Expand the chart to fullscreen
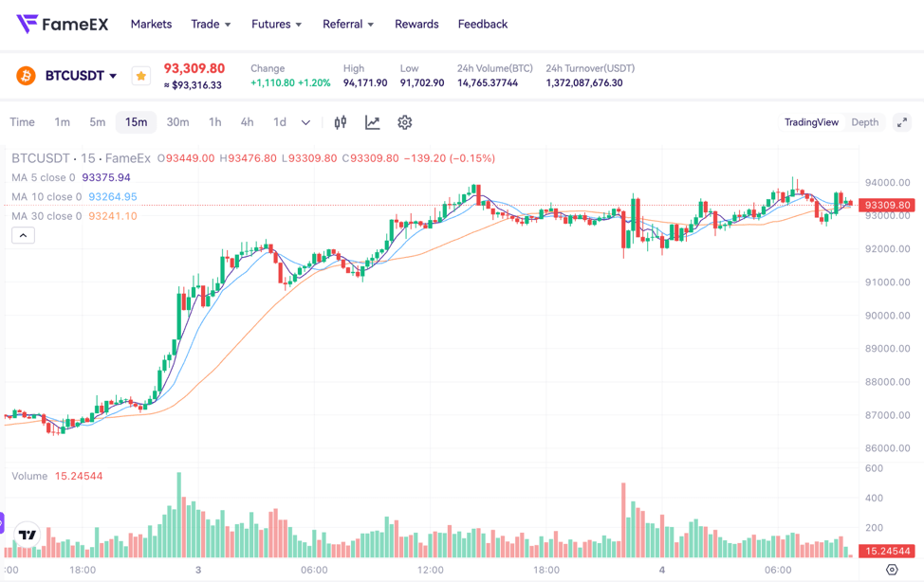This screenshot has width=924, height=582. click(x=902, y=122)
